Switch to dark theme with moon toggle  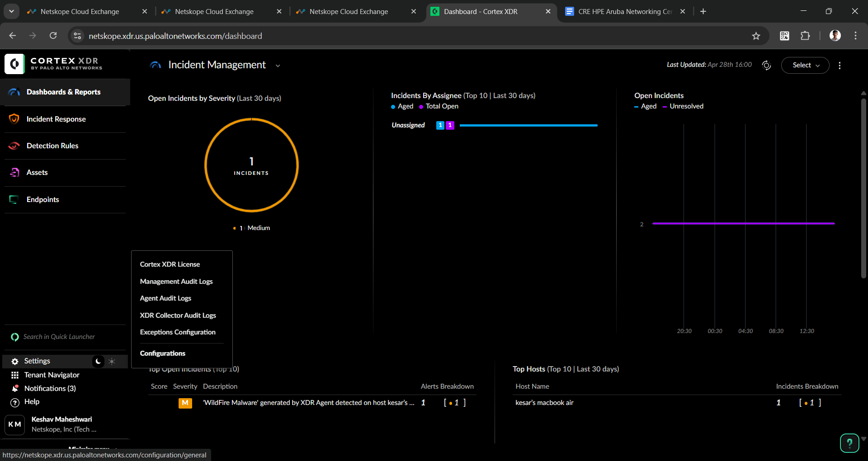[98, 362]
